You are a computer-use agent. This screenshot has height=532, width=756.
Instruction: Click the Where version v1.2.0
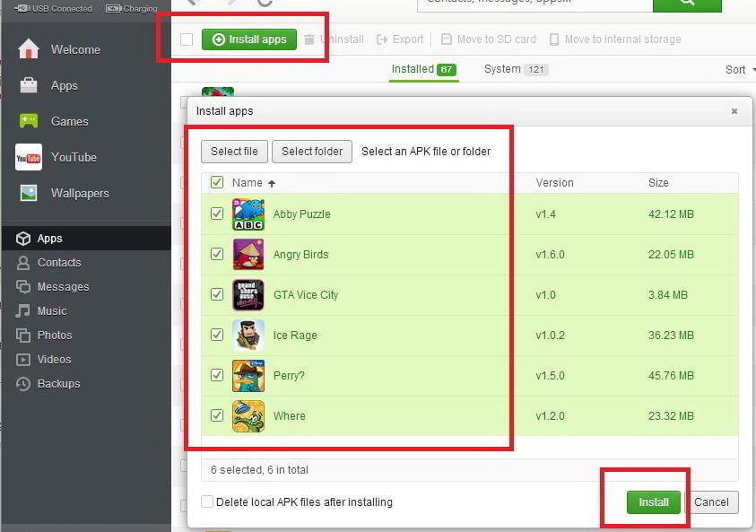550,415
